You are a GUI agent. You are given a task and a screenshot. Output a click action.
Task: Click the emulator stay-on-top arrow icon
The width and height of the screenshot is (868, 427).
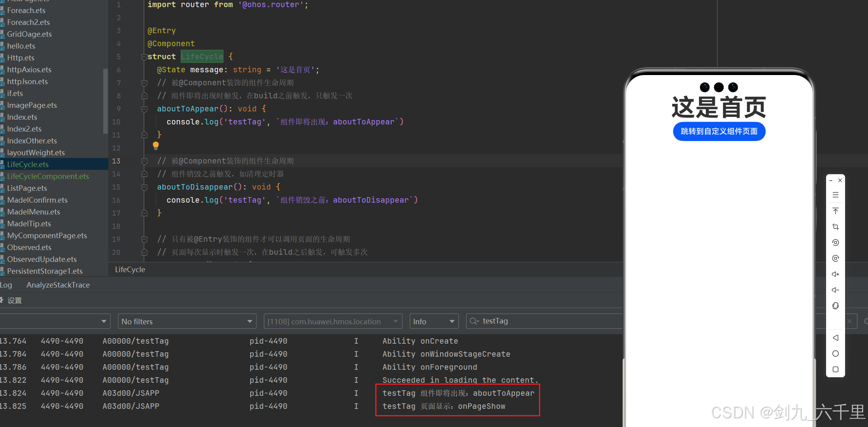tap(835, 211)
